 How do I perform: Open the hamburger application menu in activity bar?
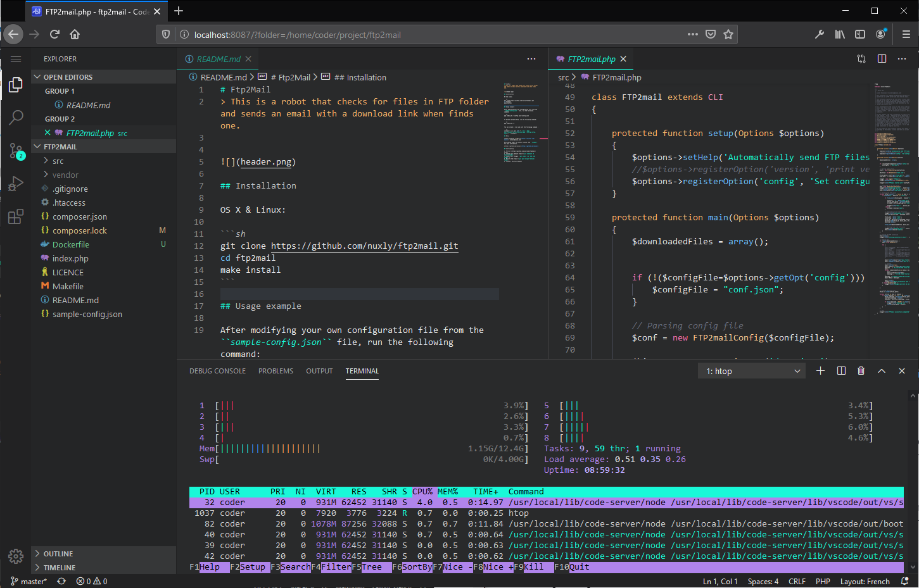[x=16, y=59]
